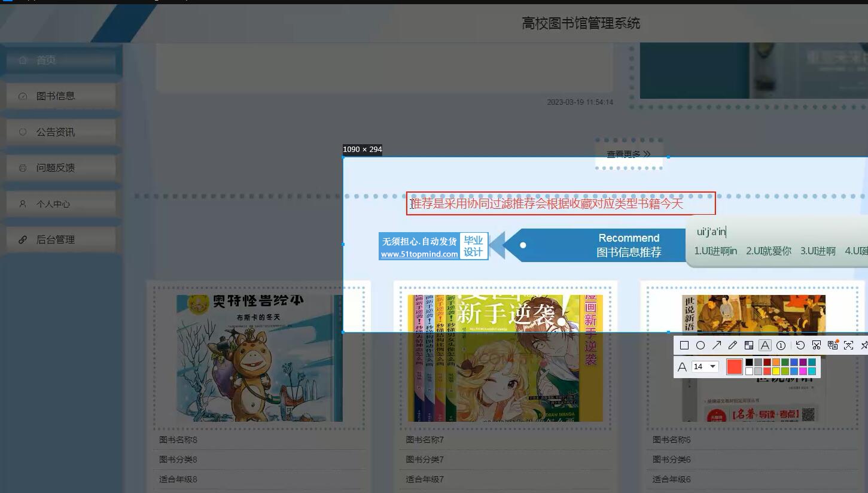The width and height of the screenshot is (868, 493).
Task: Click the 图书分类6 text
Action: point(672,459)
